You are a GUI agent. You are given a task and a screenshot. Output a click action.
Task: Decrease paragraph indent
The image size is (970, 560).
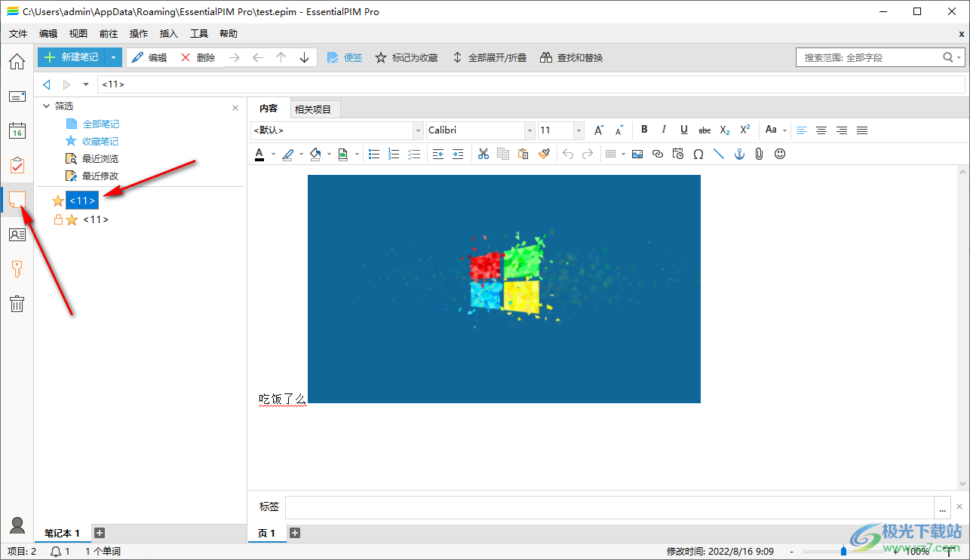click(438, 154)
